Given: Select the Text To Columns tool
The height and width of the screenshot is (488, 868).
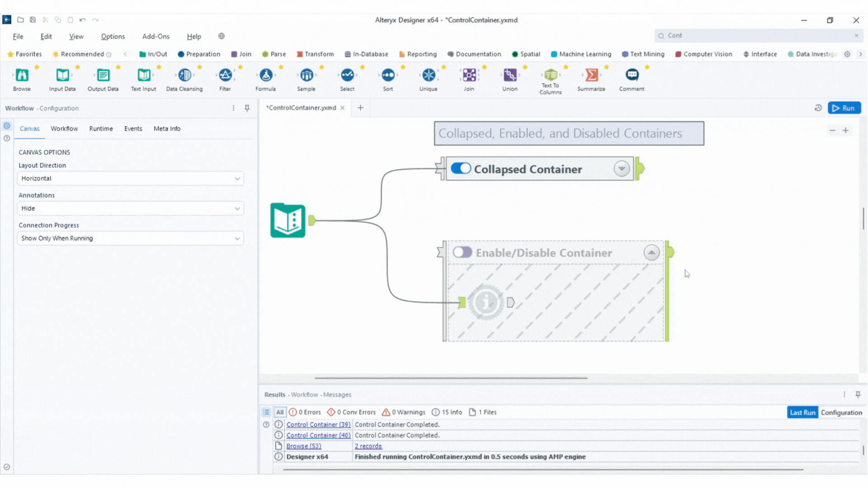Looking at the screenshot, I should coord(550,75).
